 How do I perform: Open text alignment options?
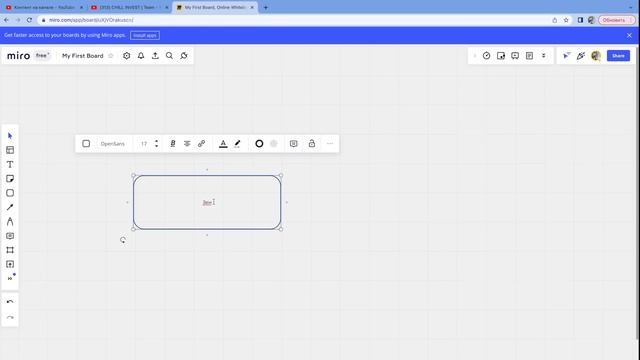[x=187, y=144]
